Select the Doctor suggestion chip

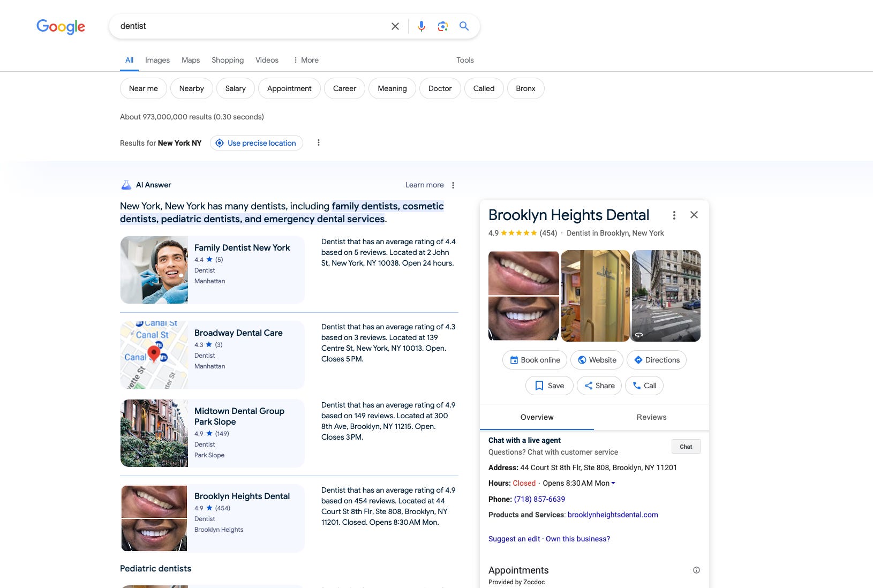click(440, 88)
